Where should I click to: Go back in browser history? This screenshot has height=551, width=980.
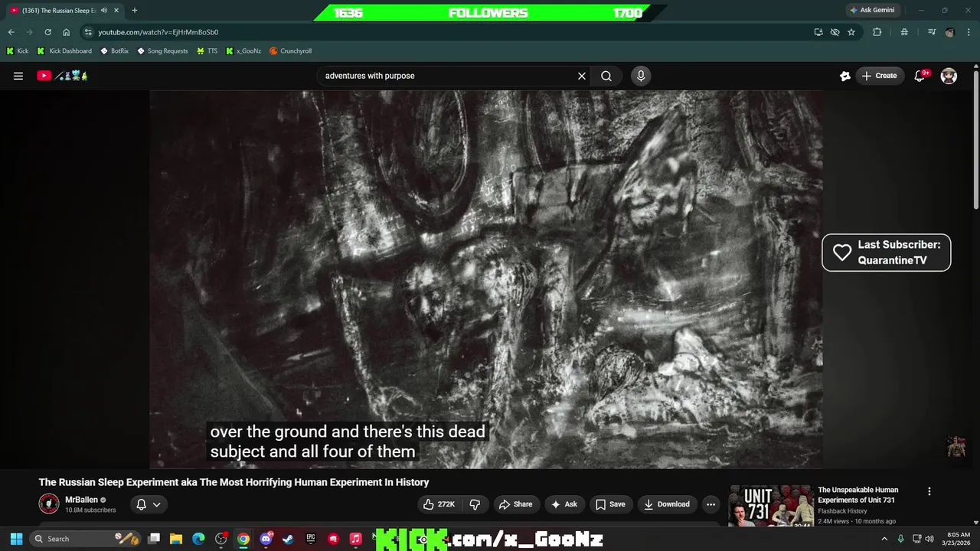(x=11, y=32)
